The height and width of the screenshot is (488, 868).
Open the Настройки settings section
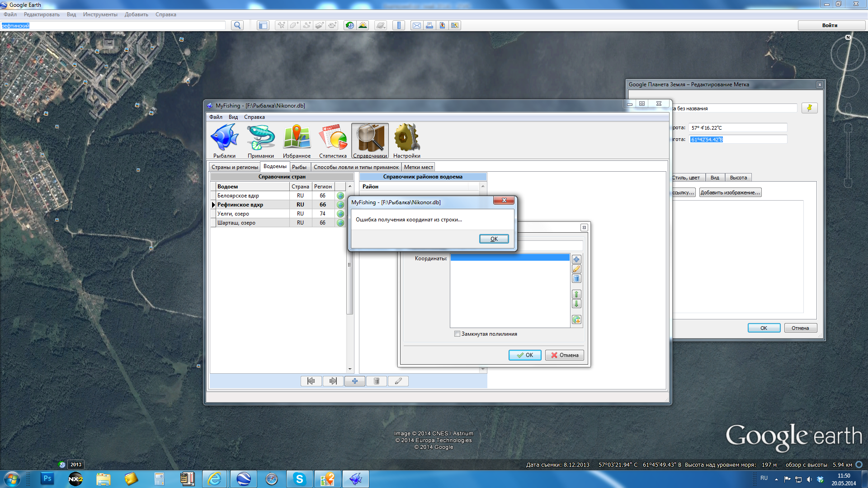coord(407,141)
